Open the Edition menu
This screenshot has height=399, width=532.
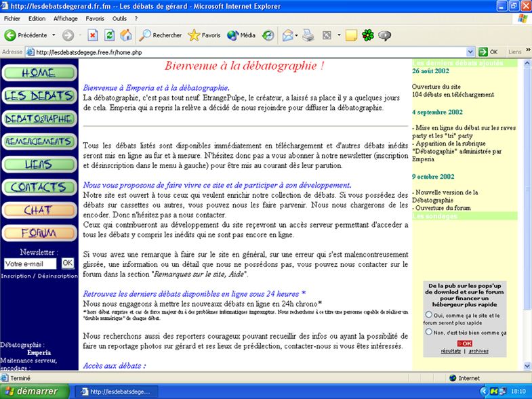37,19
